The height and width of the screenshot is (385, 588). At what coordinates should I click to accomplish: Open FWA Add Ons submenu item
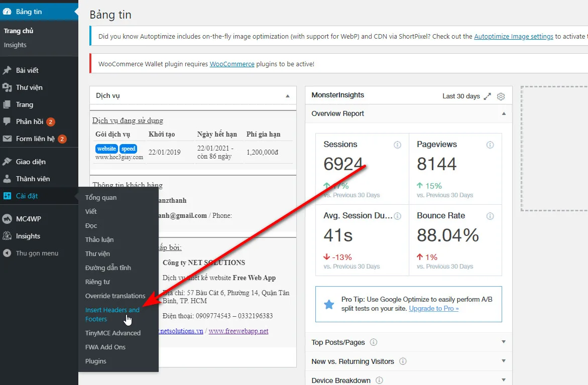click(105, 347)
